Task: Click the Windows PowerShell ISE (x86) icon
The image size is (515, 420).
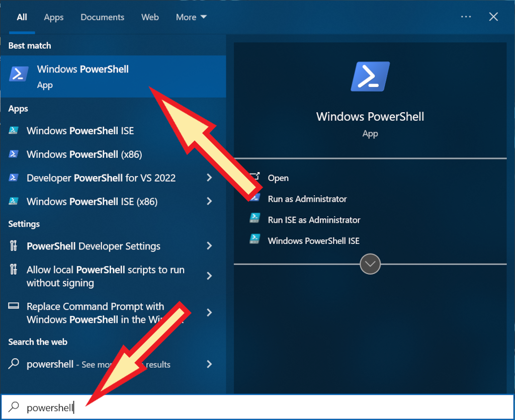Action: click(x=14, y=201)
